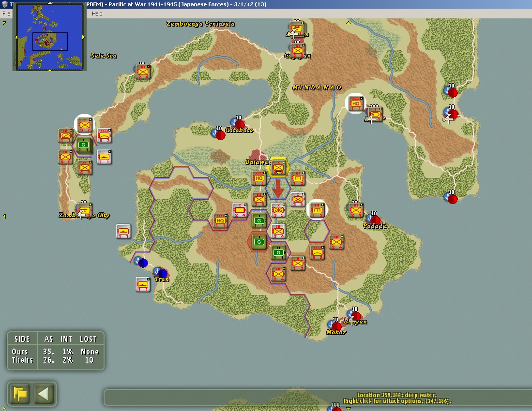Click the top-left corner map scroll arrow
532x411 pixels.
coord(4,23)
